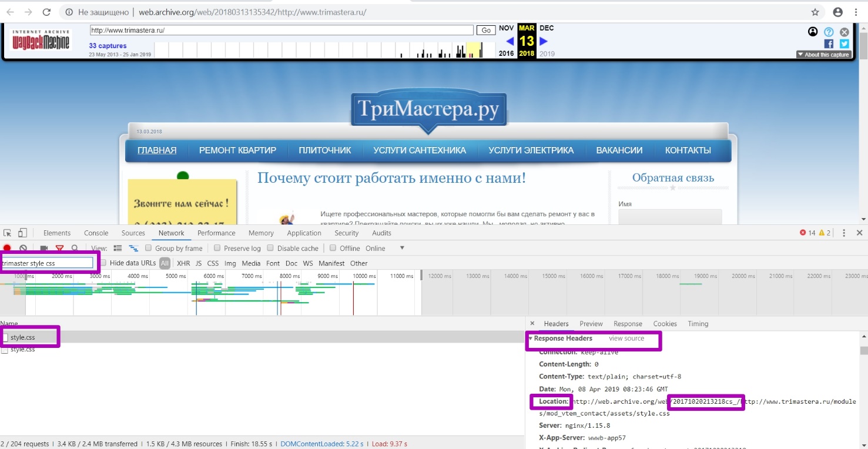The width and height of the screenshot is (868, 449).
Task: Open the Chrome profile avatar icon
Action: (838, 12)
